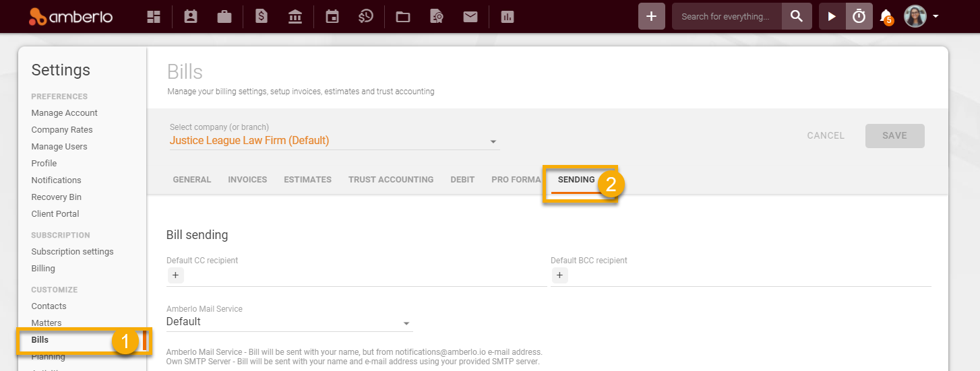980x371 pixels.
Task: Open Subscription settings
Action: [72, 252]
